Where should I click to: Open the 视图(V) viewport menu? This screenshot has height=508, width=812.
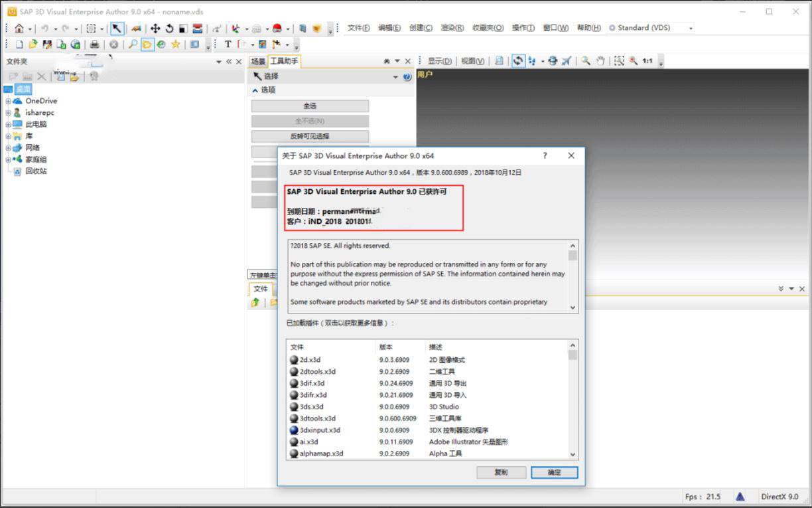(472, 61)
